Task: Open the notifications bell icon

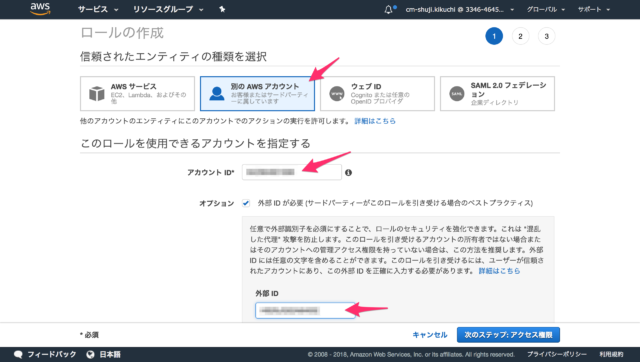Action: click(x=388, y=9)
